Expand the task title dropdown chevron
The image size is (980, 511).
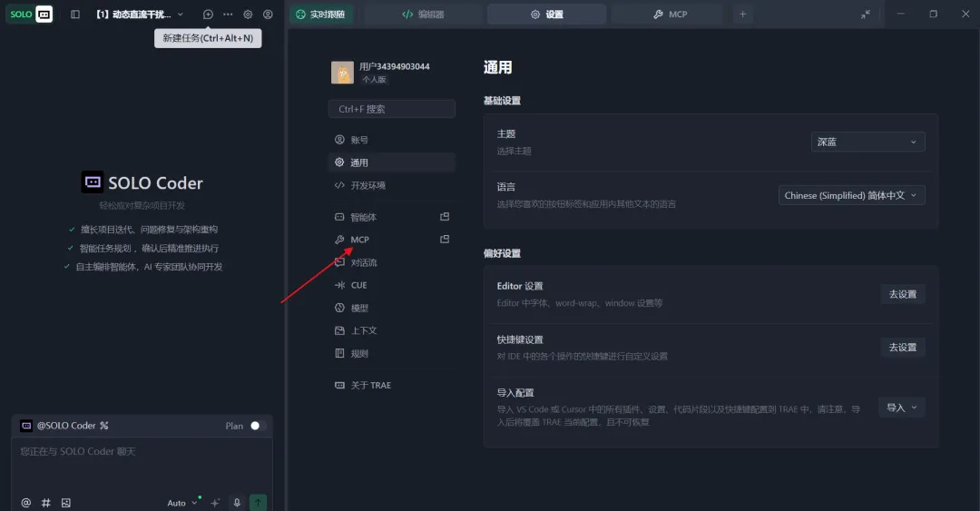[181, 15]
